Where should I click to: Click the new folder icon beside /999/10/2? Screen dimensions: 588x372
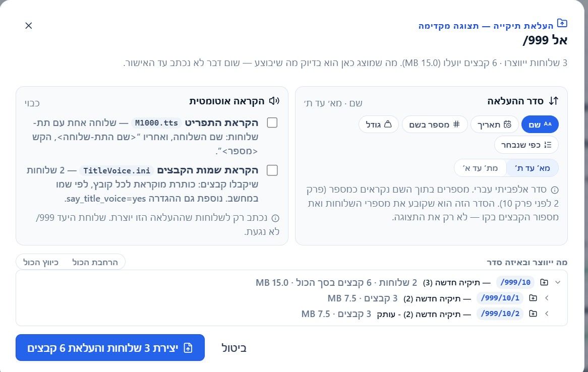point(533,314)
